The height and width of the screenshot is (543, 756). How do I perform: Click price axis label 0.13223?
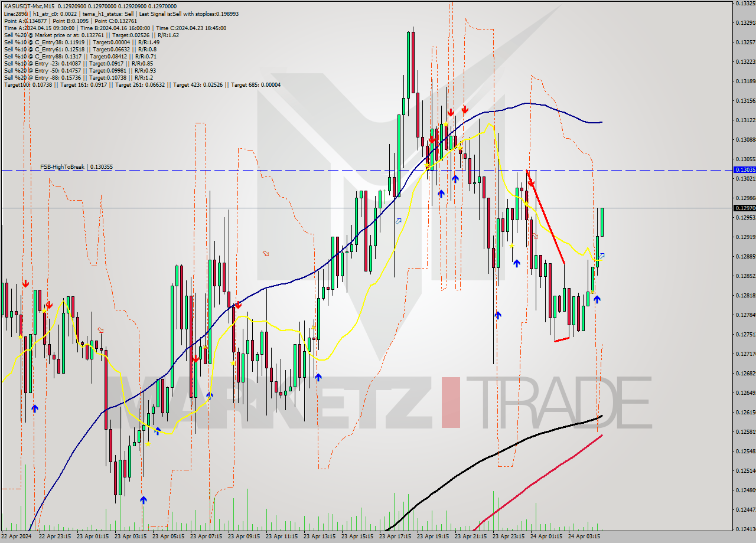(x=745, y=61)
